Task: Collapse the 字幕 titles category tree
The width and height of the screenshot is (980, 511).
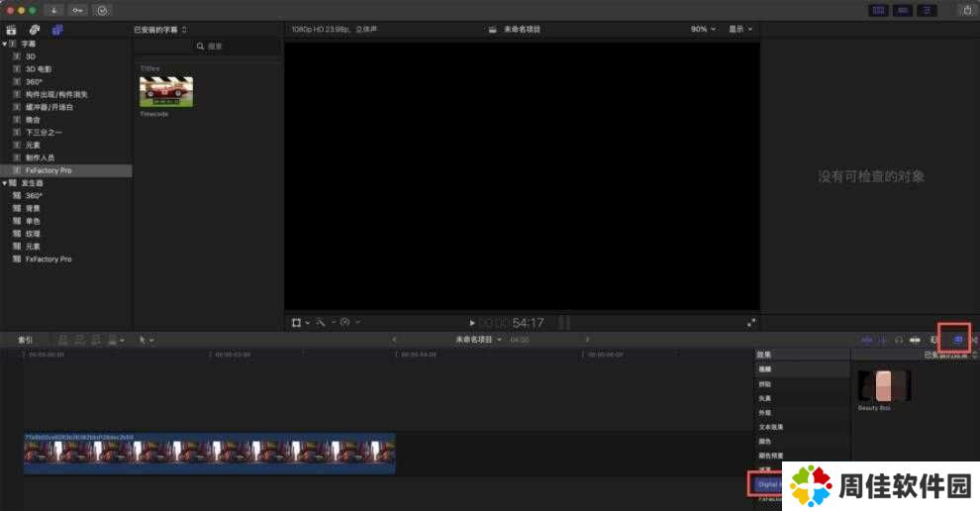Action: point(4,44)
